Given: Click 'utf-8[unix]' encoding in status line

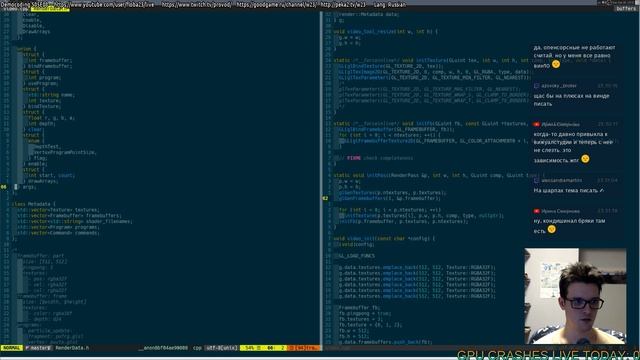Looking at the screenshot, I should (222, 348).
